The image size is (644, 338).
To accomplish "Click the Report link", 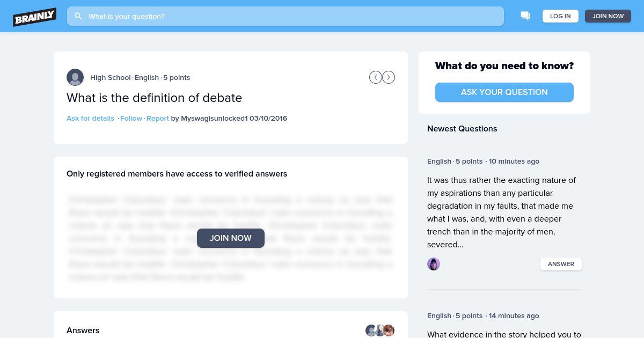I will (158, 118).
